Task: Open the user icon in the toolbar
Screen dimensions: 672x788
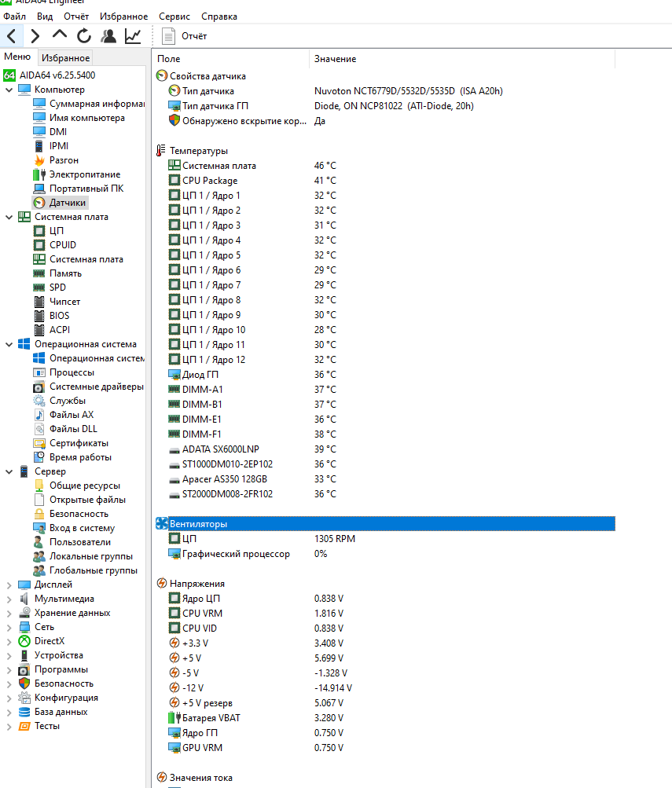Action: tap(108, 36)
